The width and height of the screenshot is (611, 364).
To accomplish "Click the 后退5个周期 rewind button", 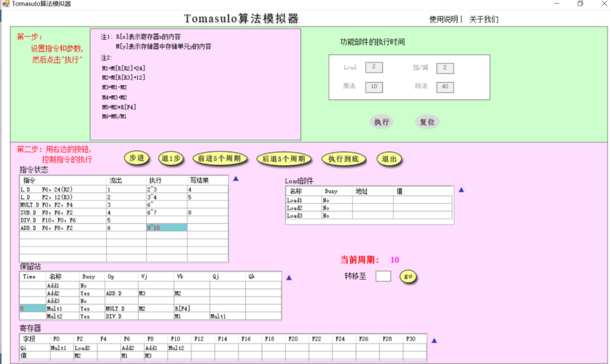I will [284, 158].
